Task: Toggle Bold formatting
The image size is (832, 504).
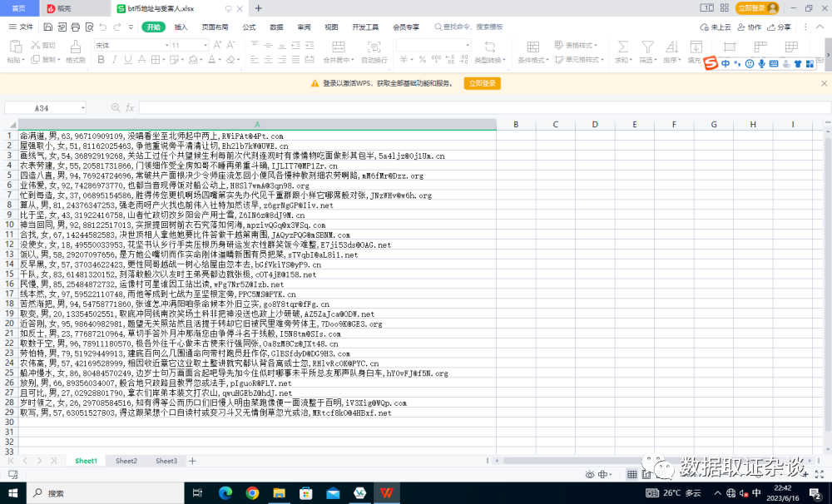Action: coord(101,59)
